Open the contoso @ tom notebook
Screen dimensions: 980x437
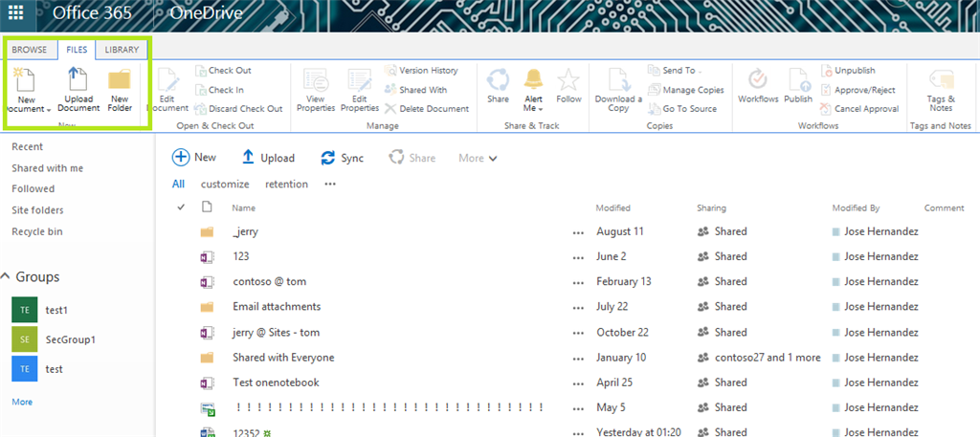coord(269,281)
